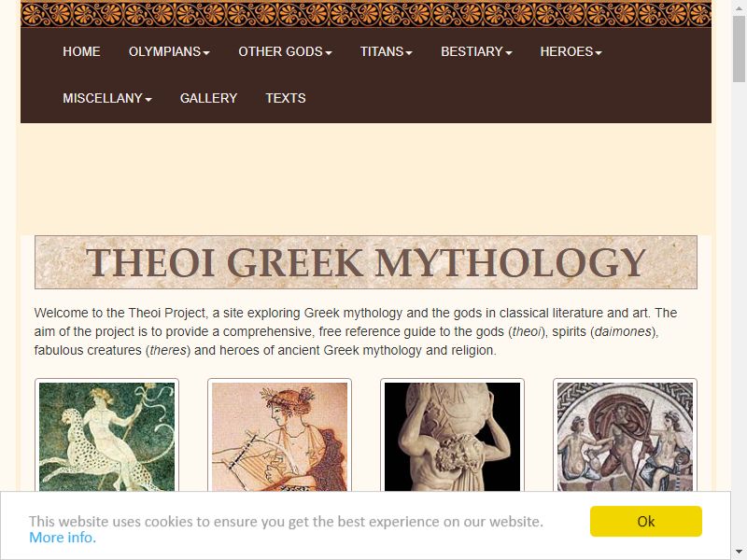Follow the More info cookie link

63,538
